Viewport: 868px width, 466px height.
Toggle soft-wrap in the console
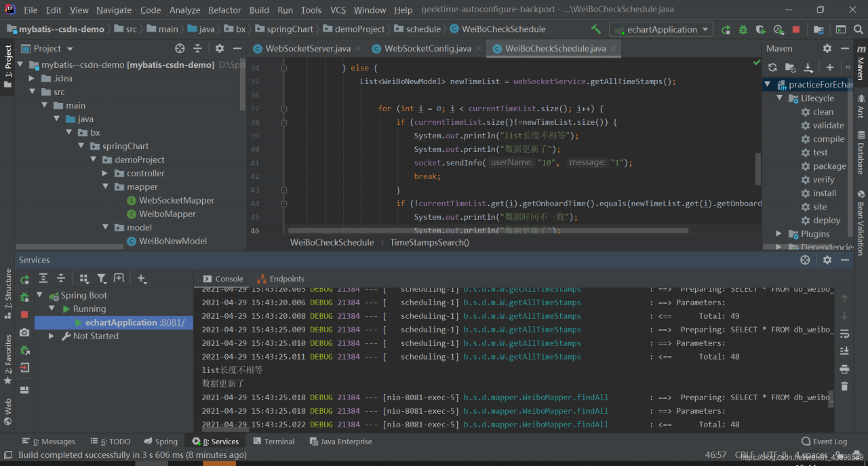[x=844, y=334]
